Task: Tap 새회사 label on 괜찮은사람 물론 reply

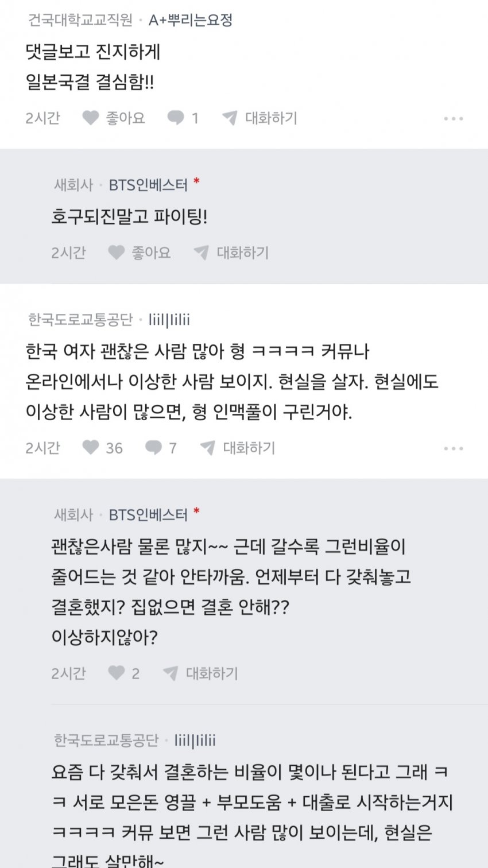Action: 73,514
